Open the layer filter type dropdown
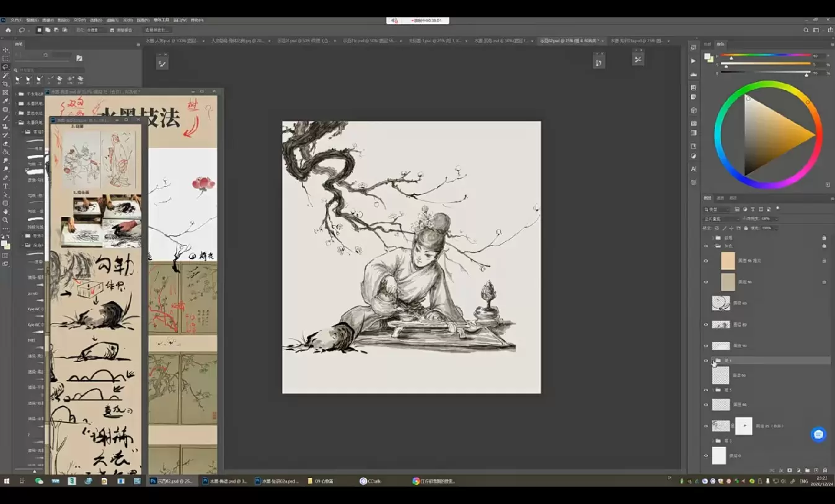835x504 pixels. click(717, 210)
